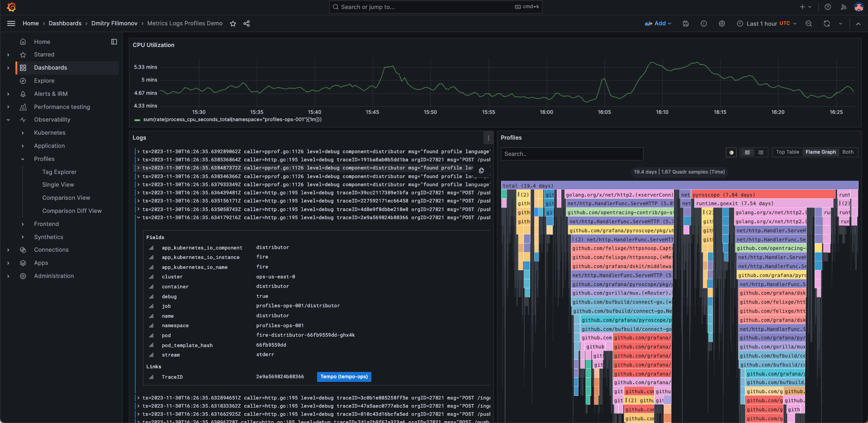Click the Tempo (tempo-ops) trace link button

coord(344,377)
